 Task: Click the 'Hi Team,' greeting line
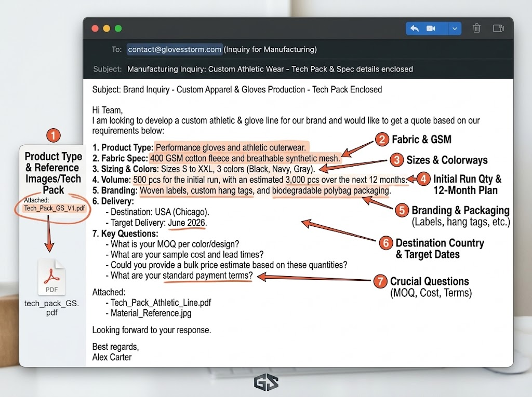click(x=108, y=110)
